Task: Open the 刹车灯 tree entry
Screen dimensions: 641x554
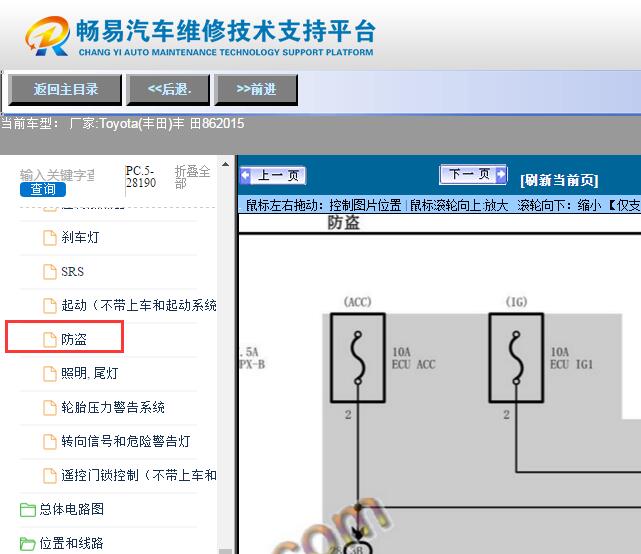Action: pos(80,237)
